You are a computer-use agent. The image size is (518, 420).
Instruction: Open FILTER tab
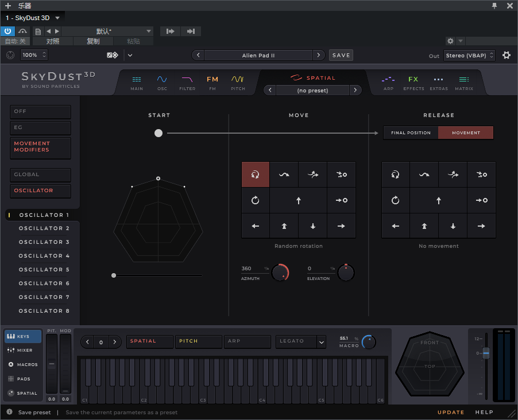pos(187,83)
